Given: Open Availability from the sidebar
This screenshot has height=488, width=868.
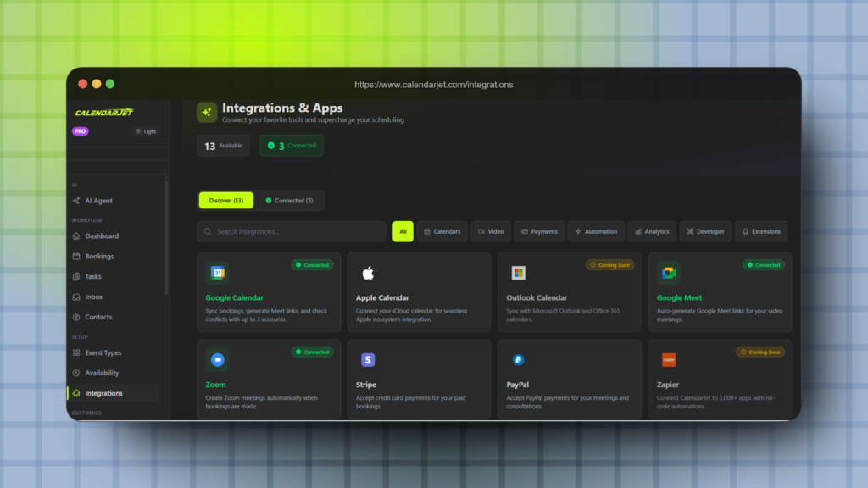Looking at the screenshot, I should point(102,373).
